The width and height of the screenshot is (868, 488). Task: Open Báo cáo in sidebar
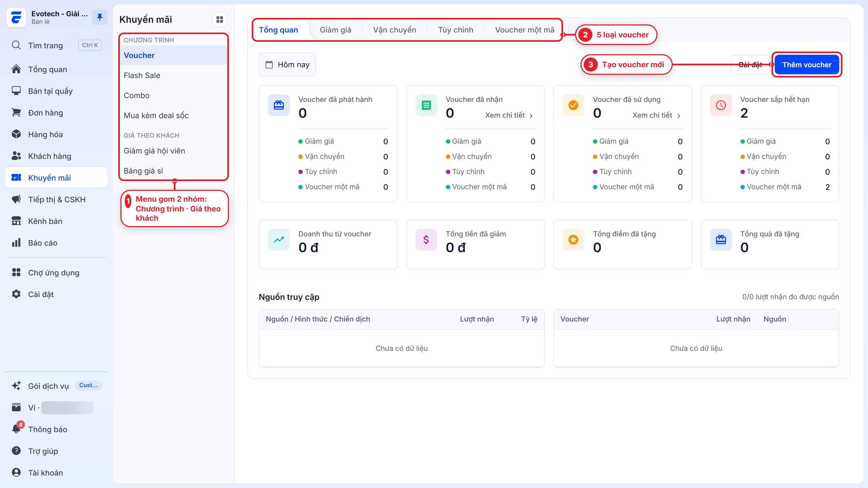click(x=56, y=243)
